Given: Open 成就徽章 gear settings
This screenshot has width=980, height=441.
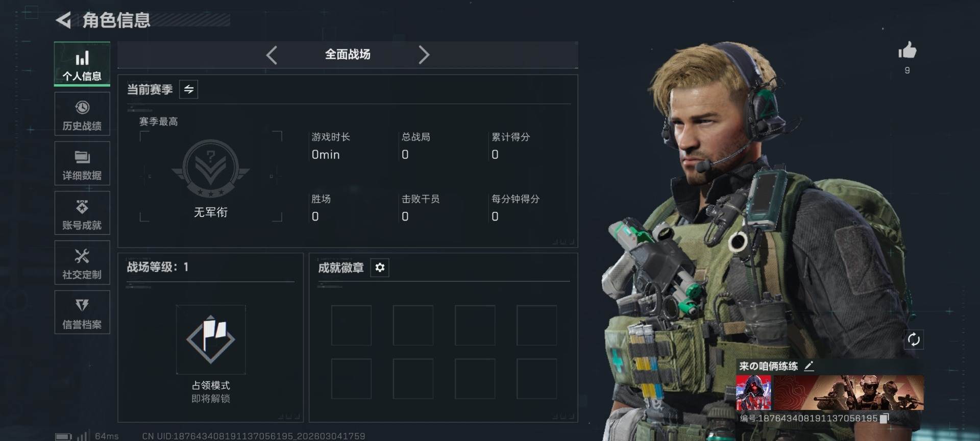Looking at the screenshot, I should [380, 267].
